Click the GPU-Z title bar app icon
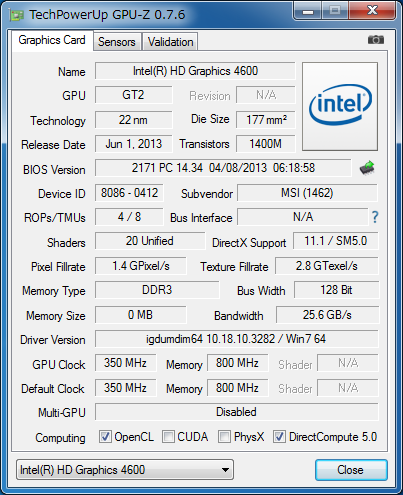 (17, 15)
